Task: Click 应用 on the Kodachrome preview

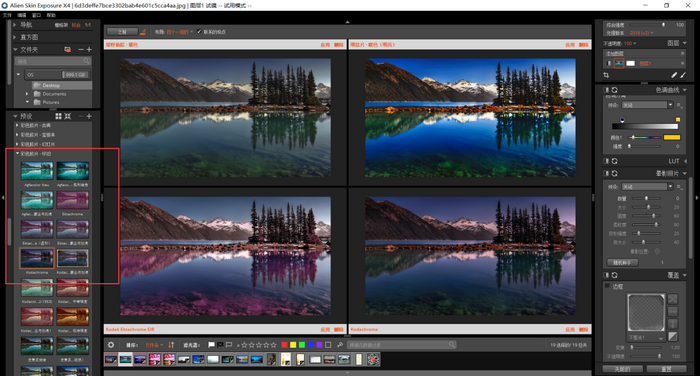Action: [x=570, y=330]
